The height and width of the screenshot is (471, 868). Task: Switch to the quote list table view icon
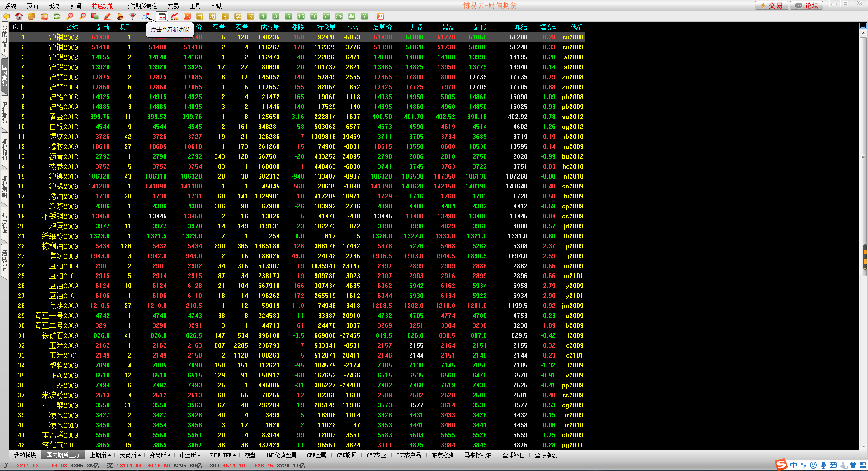[x=162, y=16]
